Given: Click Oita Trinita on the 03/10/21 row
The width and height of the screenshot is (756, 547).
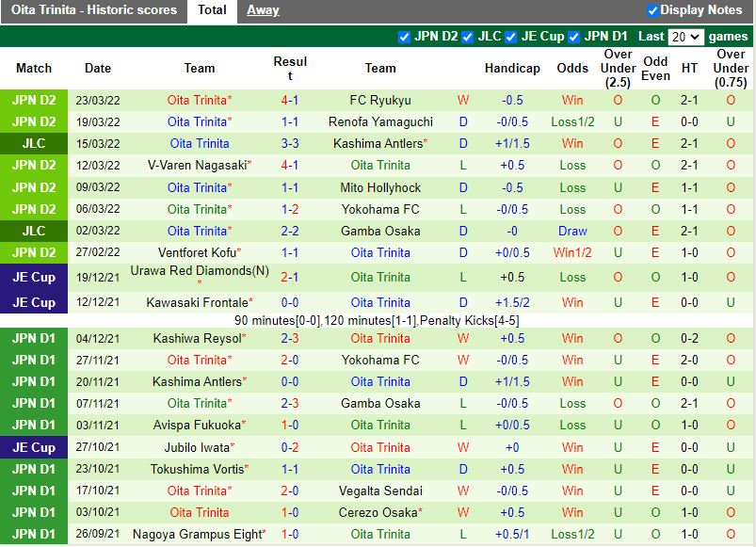Looking at the screenshot, I should 200,513.
